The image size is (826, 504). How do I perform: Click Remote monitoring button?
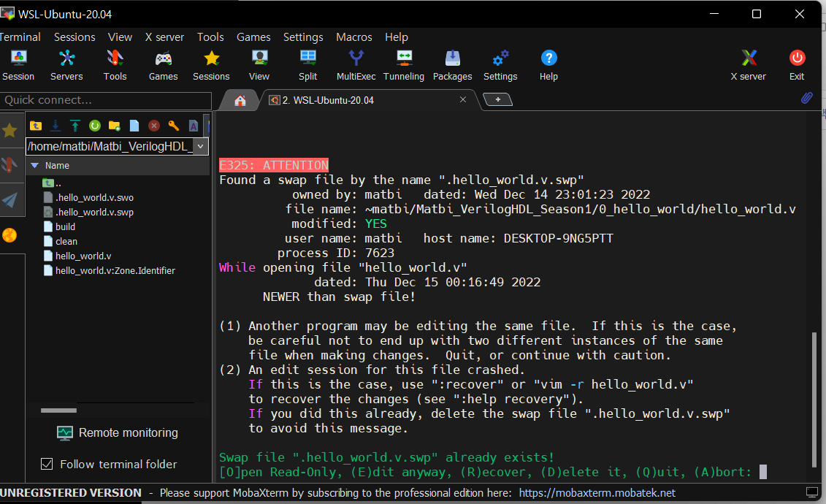pos(118,433)
